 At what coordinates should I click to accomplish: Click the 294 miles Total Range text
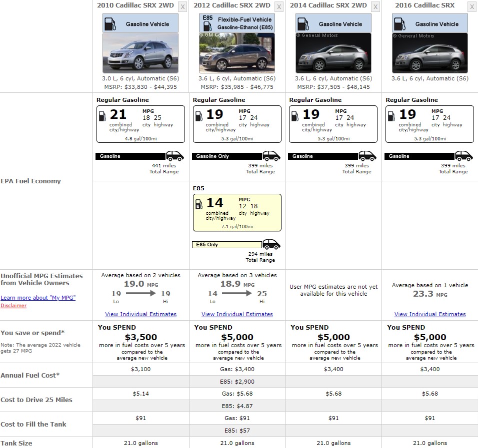(x=260, y=257)
